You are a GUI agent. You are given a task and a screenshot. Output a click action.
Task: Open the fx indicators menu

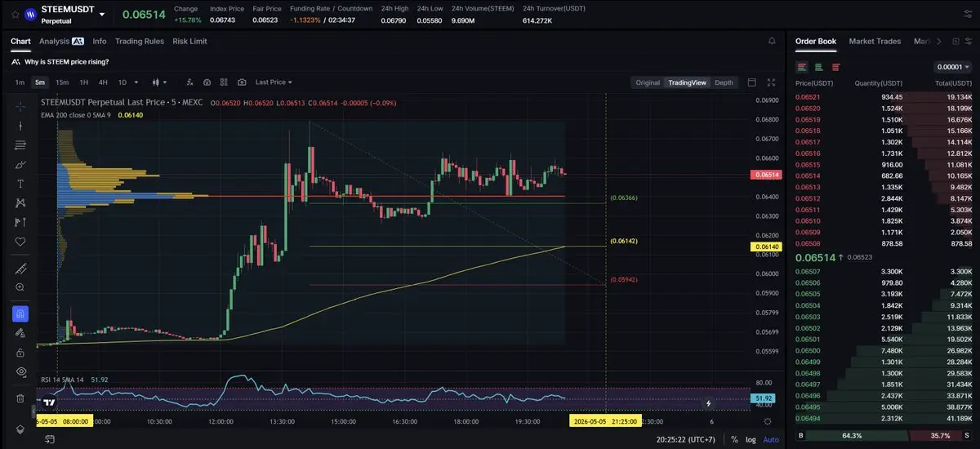[189, 82]
